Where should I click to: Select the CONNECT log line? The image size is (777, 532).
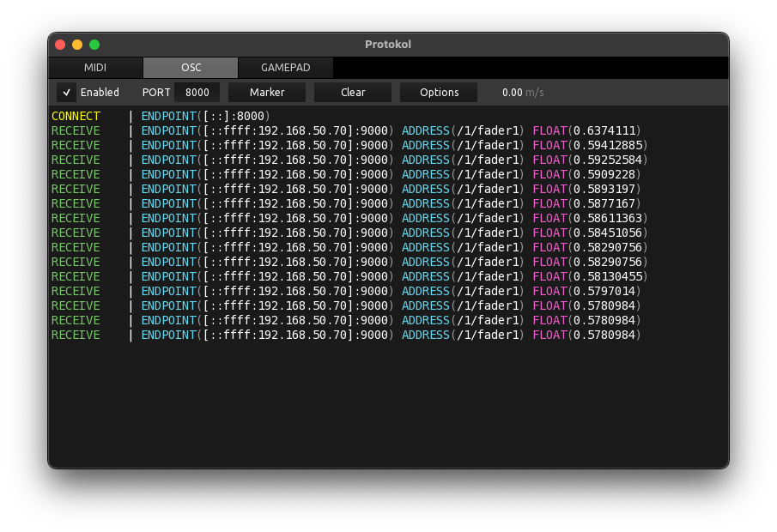pyautogui.click(x=161, y=116)
